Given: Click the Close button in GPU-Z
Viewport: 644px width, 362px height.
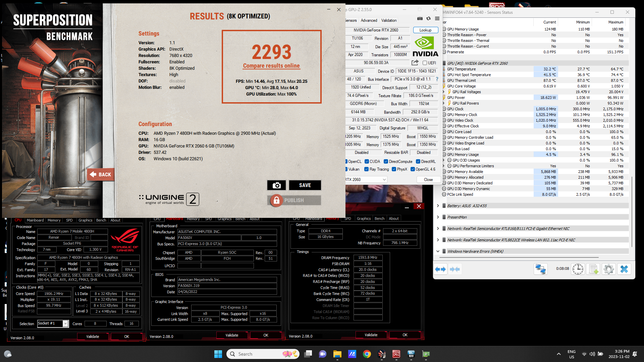Looking at the screenshot, I should click(428, 180).
